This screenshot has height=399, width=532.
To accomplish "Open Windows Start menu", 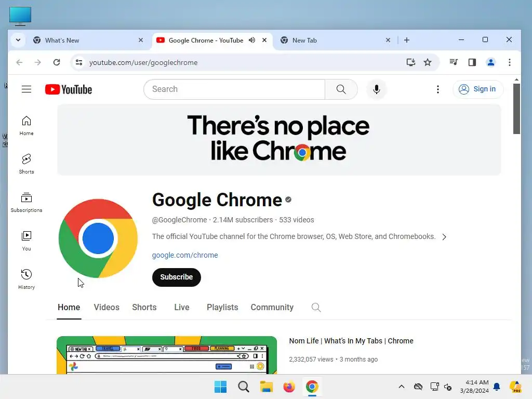I will (x=220, y=387).
